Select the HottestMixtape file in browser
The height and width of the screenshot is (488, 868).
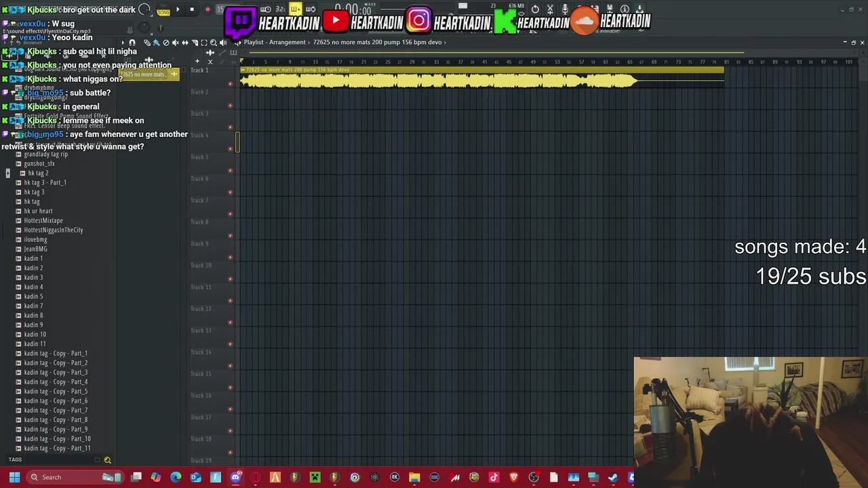(43, 221)
